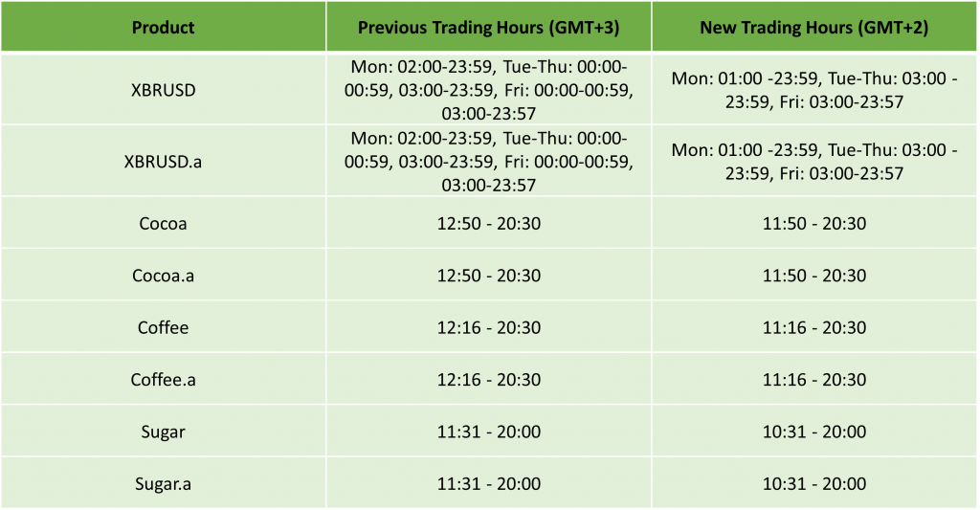The height and width of the screenshot is (510, 980).
Task: Click Coffee.a new hours 11:16 - 20:30
Action: click(x=814, y=380)
